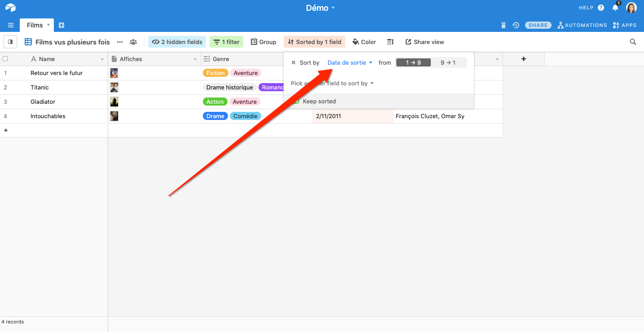The height and width of the screenshot is (332, 644).
Task: Open the tables list hamburger menu
Action: tap(11, 25)
